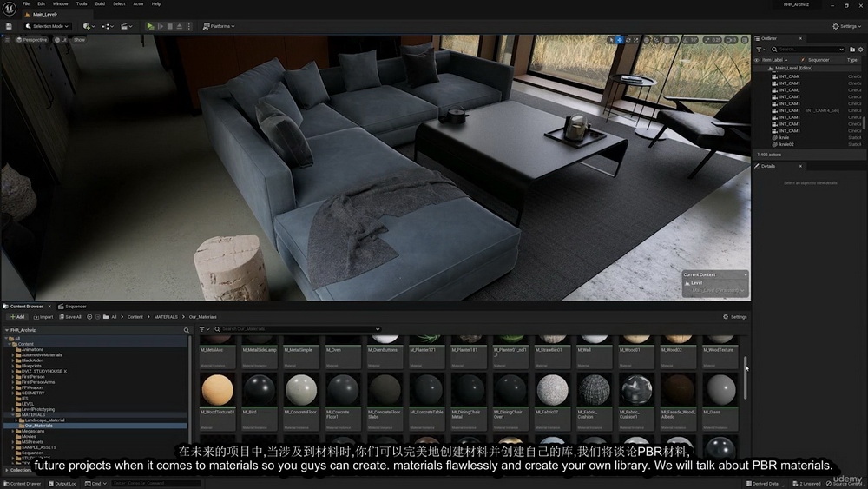Open the File menu
Image resolution: width=868 pixels, height=489 pixels.
point(26,3)
